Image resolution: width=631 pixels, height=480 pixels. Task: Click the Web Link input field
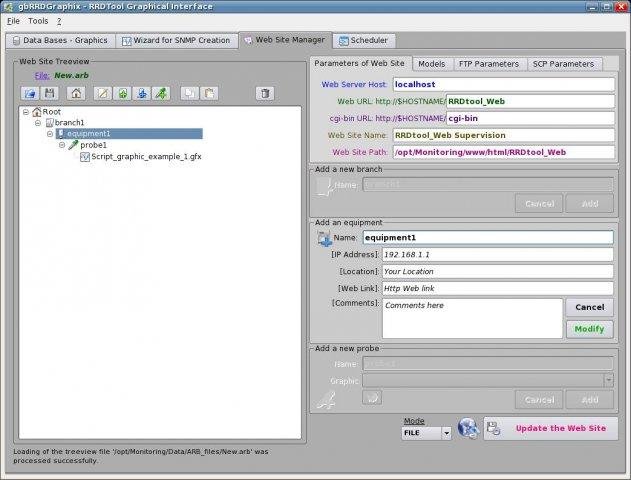[x=498, y=288]
